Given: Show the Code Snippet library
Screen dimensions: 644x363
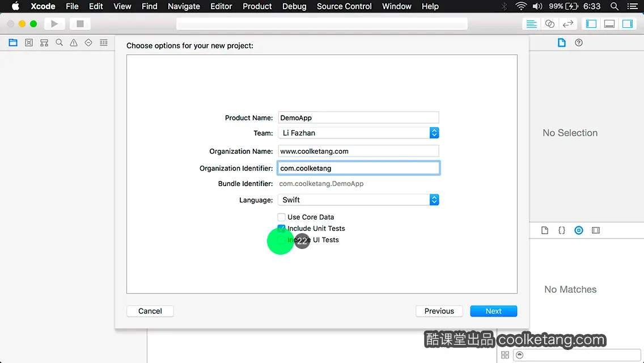Looking at the screenshot, I should tap(561, 230).
